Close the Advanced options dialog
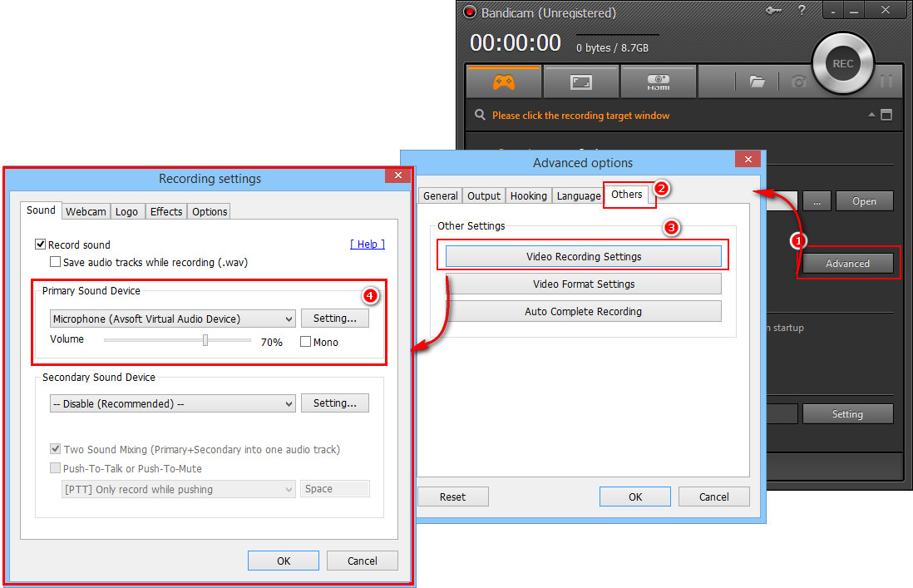Image resolution: width=913 pixels, height=588 pixels. tap(748, 160)
